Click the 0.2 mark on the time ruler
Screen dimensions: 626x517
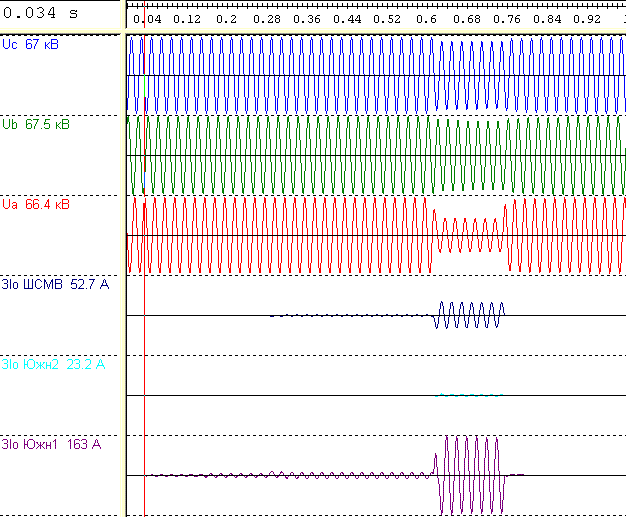point(226,19)
